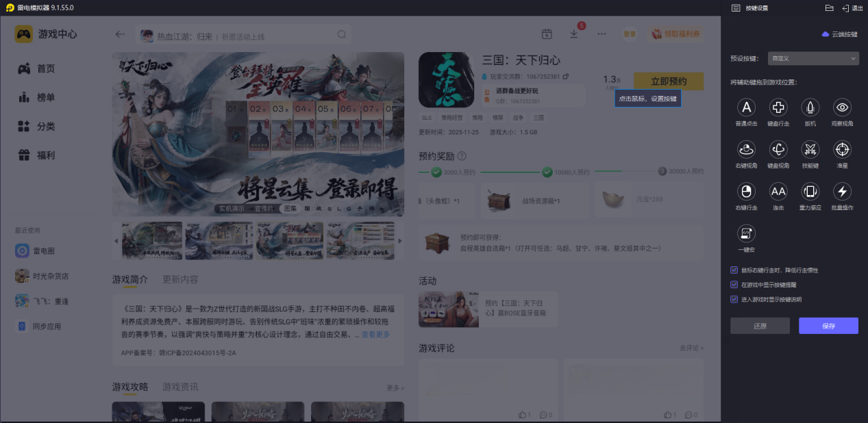This screenshot has height=423, width=868.
Task: Open 首页 in game center sidebar
Action: (x=37, y=68)
